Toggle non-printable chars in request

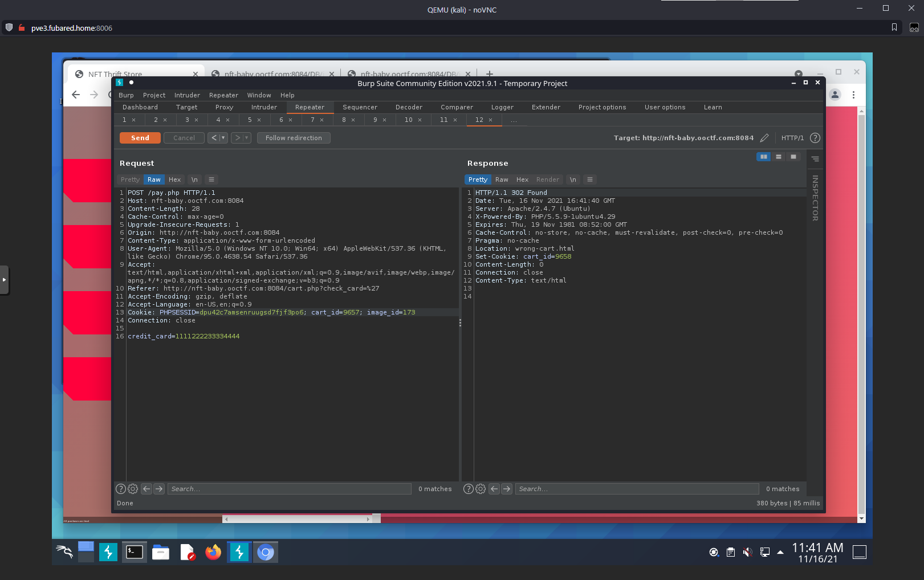click(194, 179)
